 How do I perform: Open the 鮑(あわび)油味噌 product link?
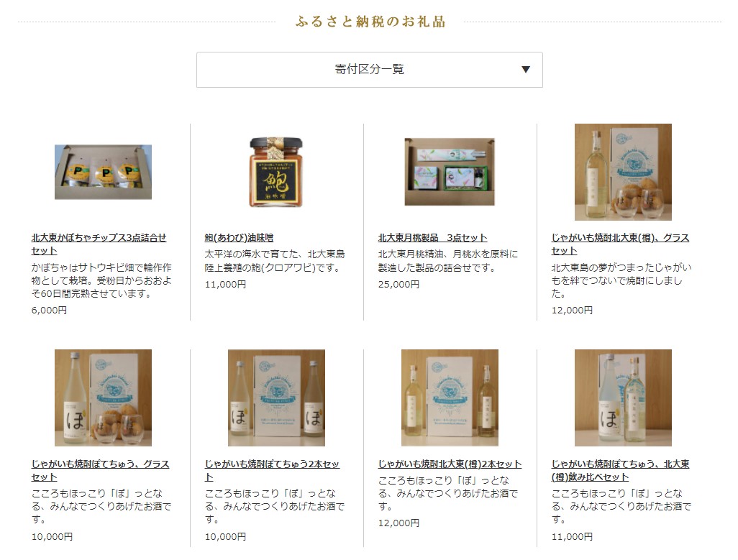(239, 238)
